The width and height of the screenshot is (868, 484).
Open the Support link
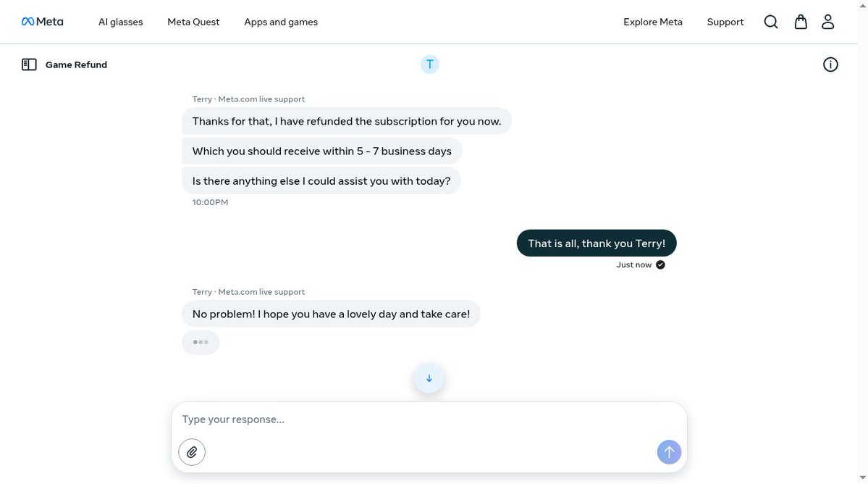pos(725,22)
